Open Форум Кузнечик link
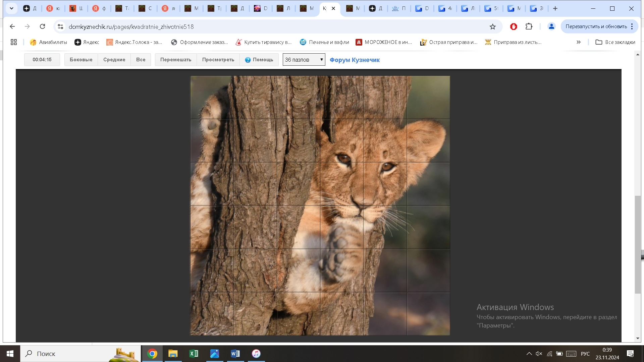Viewport: 644px width, 362px height. click(x=355, y=60)
